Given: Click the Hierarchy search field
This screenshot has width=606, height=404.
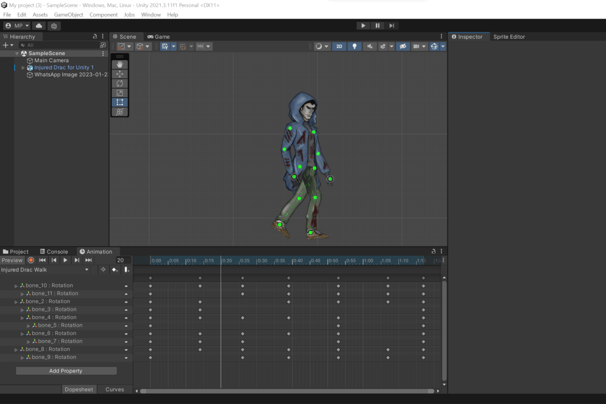Looking at the screenshot, I should [61, 45].
